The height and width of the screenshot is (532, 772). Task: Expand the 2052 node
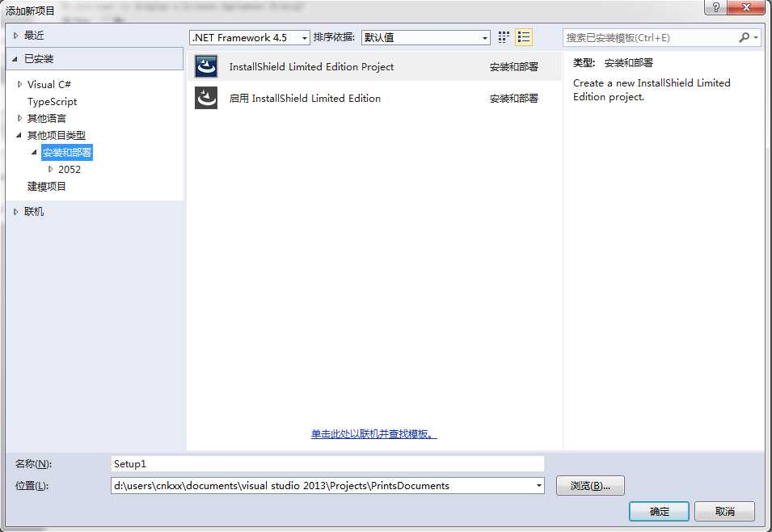(50, 170)
